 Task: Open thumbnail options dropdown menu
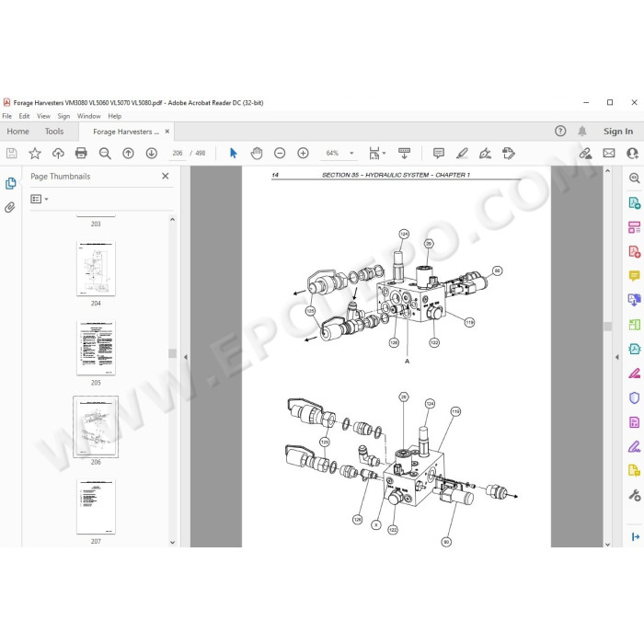[x=40, y=200]
